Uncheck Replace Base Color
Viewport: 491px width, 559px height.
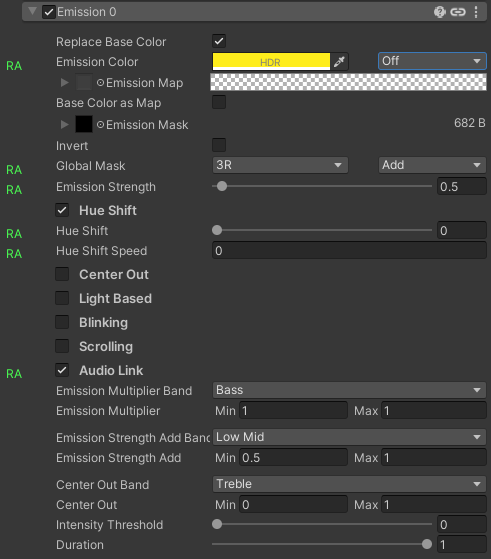click(x=219, y=41)
